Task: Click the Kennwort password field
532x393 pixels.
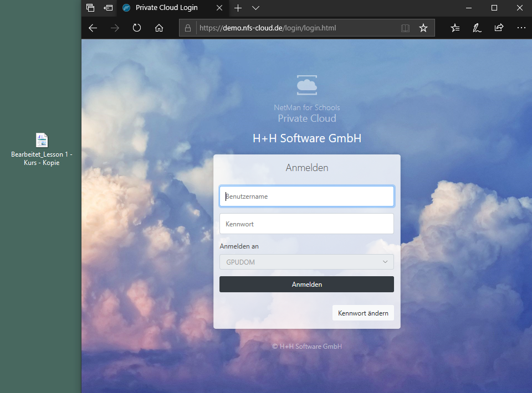Action: (306, 224)
